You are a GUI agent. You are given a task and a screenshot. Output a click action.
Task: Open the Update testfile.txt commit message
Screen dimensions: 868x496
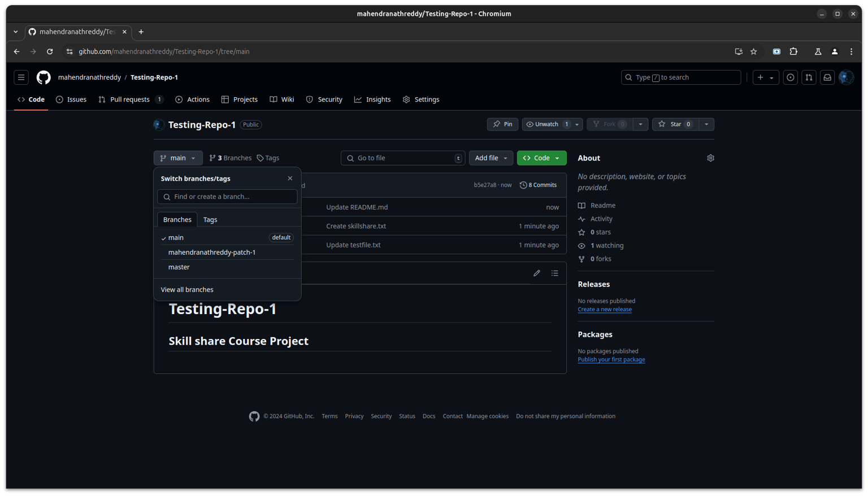pos(353,245)
